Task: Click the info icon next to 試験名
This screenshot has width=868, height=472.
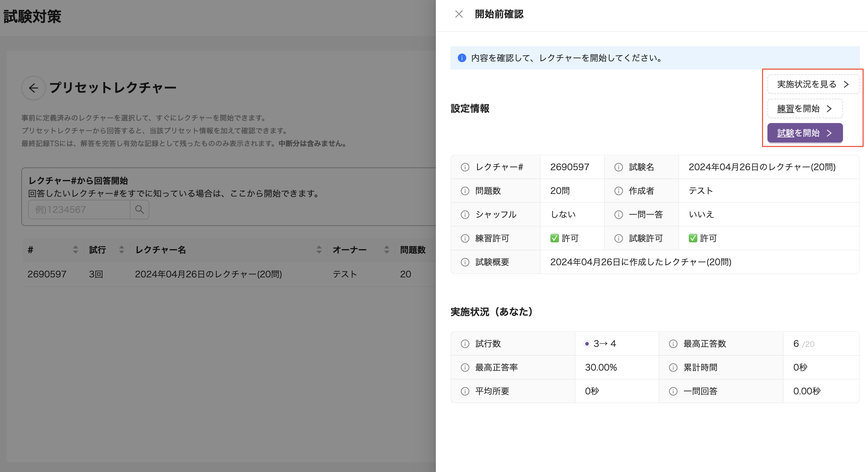Action: [618, 167]
